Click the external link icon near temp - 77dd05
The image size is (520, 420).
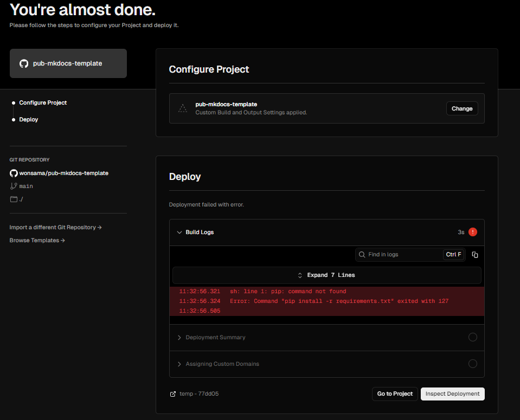point(173,394)
